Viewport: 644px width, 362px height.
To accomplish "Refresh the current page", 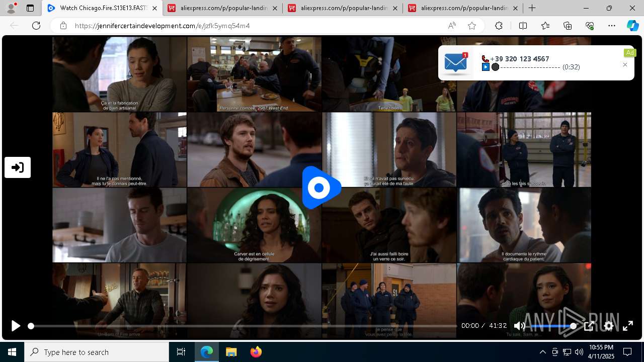I will click(x=36, y=26).
